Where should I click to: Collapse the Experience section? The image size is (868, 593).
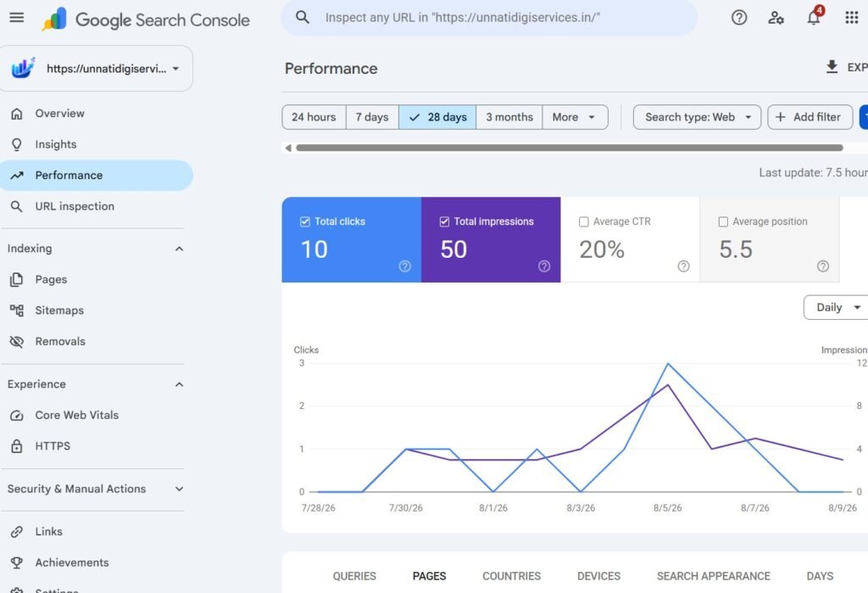pyautogui.click(x=179, y=384)
